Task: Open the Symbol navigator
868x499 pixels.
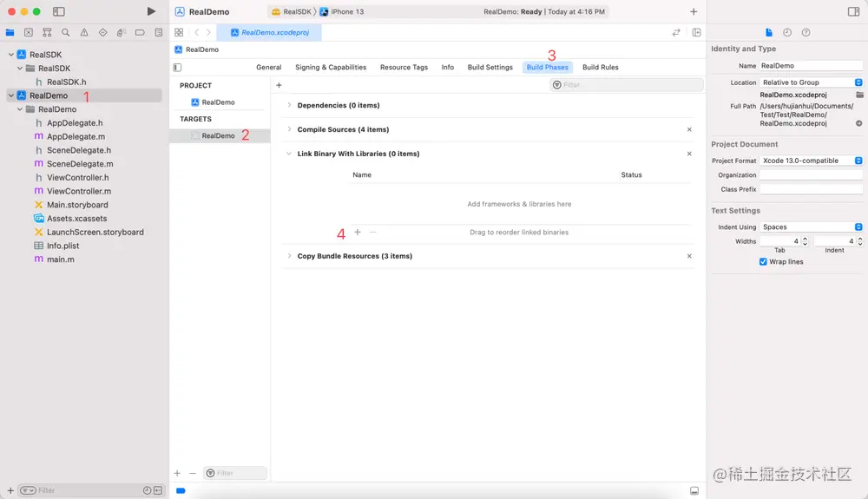Action: click(x=47, y=33)
